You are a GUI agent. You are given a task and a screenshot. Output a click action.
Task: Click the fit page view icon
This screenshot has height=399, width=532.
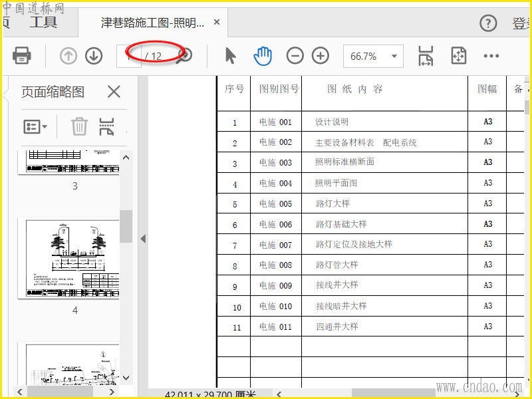(458, 56)
